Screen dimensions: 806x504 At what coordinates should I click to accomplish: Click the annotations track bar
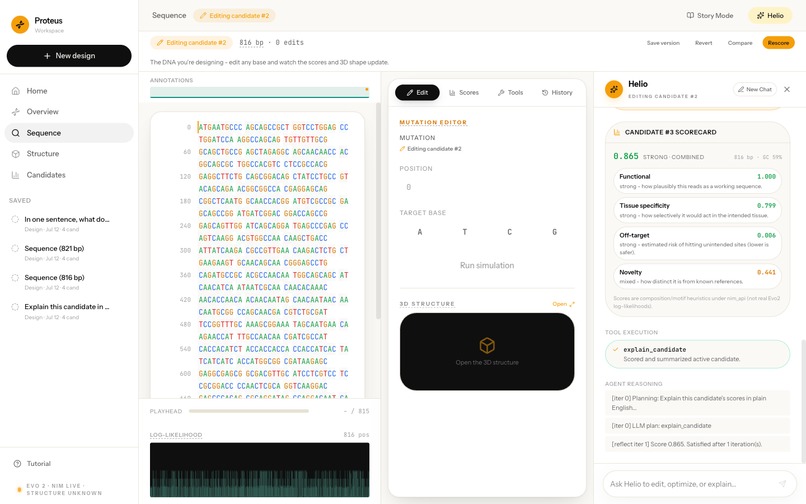click(x=260, y=92)
